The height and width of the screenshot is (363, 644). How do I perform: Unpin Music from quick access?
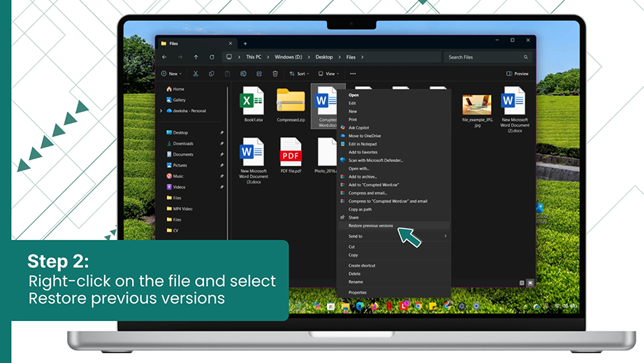pos(222,176)
